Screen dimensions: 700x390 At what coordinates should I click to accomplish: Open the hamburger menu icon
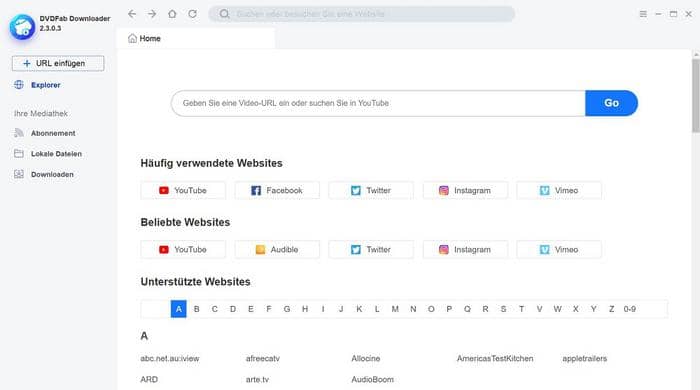tap(643, 14)
